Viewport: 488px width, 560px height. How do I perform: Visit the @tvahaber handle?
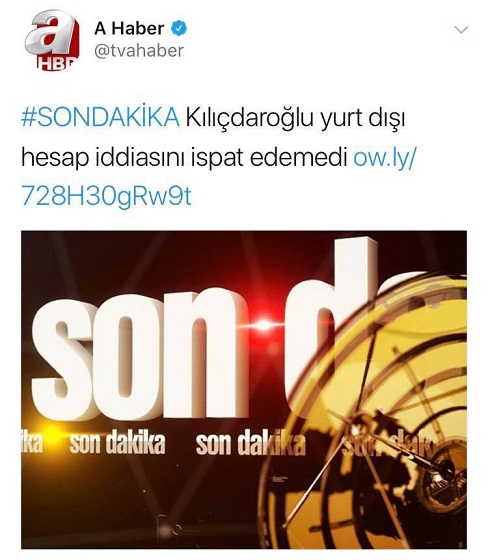[139, 51]
